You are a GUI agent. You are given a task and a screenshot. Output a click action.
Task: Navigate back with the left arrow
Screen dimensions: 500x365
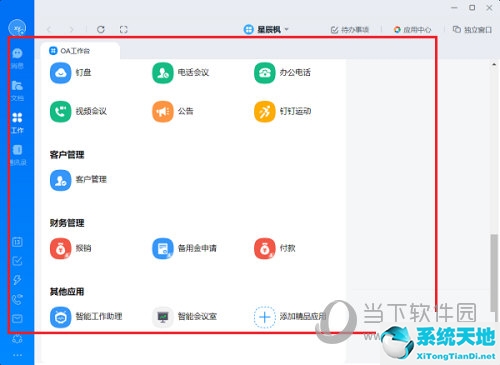[49, 29]
